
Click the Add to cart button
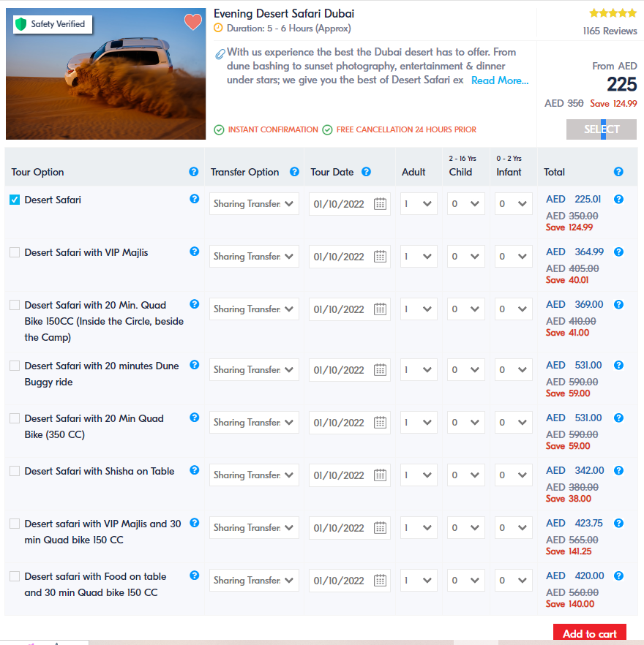tap(589, 633)
